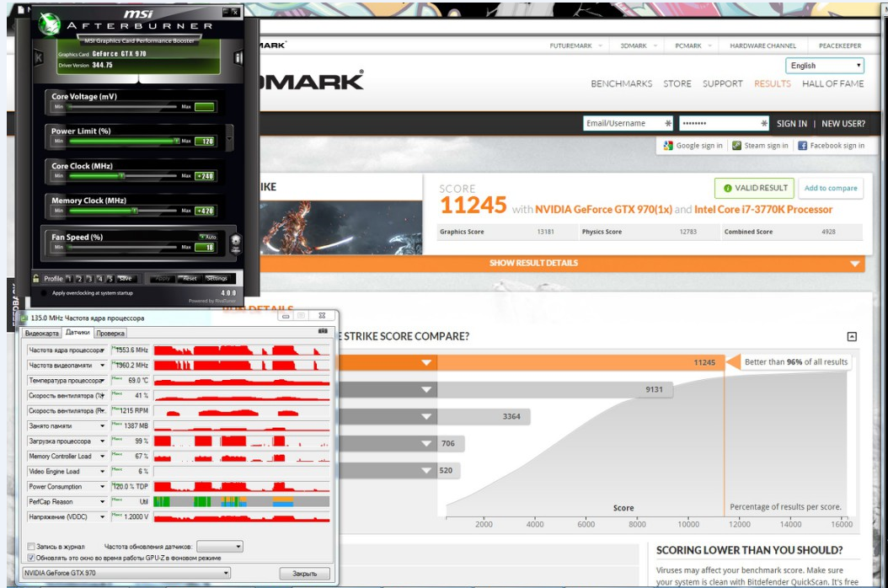
Task: Open the 'Частота ядра процессора' sensor dropdown
Action: coord(103,350)
